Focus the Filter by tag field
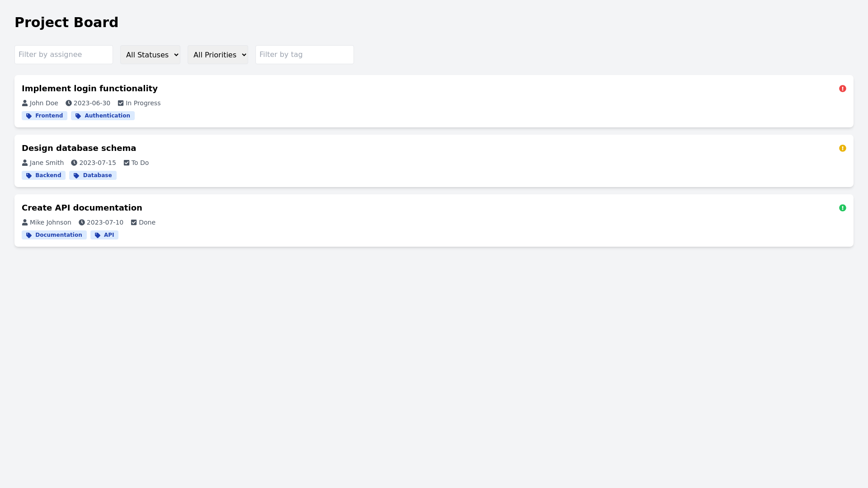This screenshot has height=488, width=868. point(305,55)
